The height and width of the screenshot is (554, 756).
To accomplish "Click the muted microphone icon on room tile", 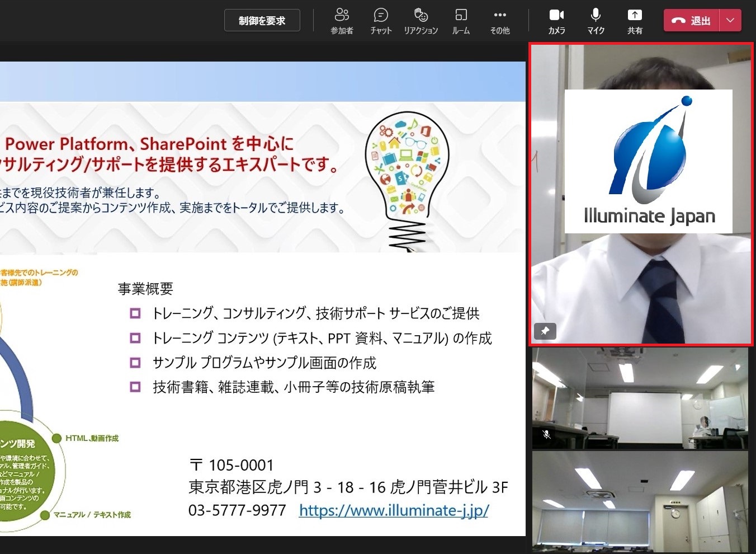I will click(546, 434).
